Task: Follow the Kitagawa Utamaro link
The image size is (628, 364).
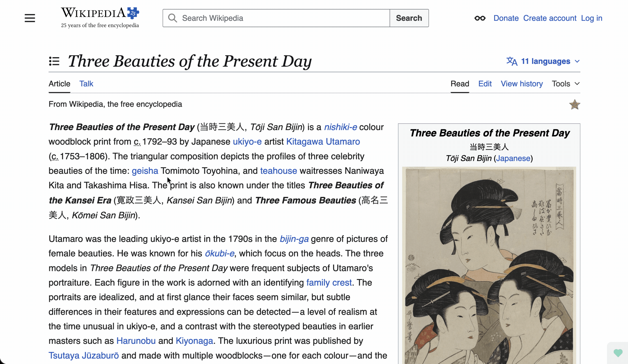Action: pos(323,142)
